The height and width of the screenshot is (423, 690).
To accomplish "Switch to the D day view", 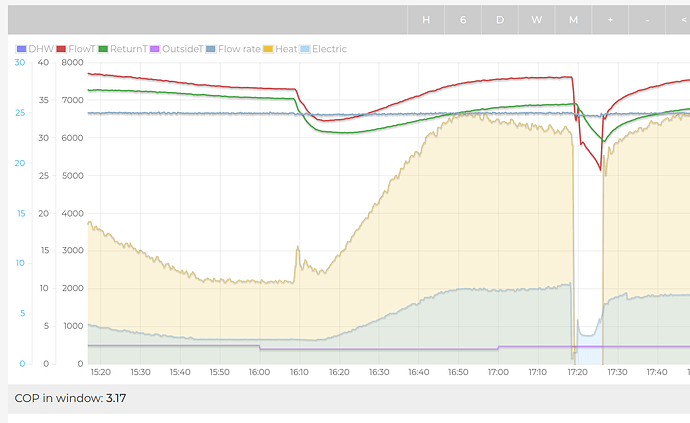I will pos(500,20).
